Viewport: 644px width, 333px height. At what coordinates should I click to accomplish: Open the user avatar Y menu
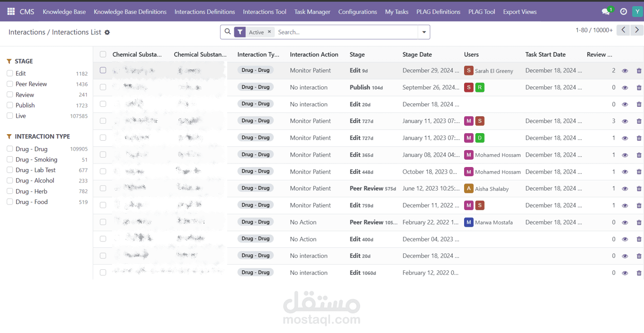point(637,11)
